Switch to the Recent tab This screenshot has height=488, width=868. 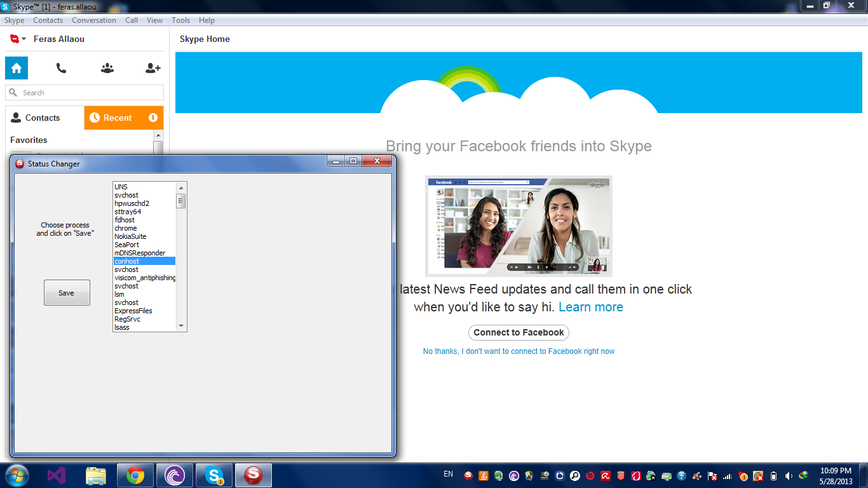click(124, 118)
